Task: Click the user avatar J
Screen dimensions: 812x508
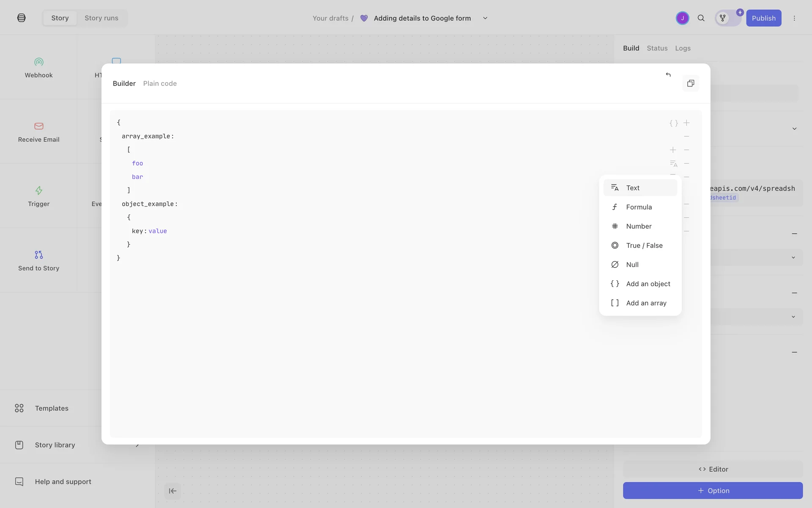Action: pyautogui.click(x=682, y=18)
